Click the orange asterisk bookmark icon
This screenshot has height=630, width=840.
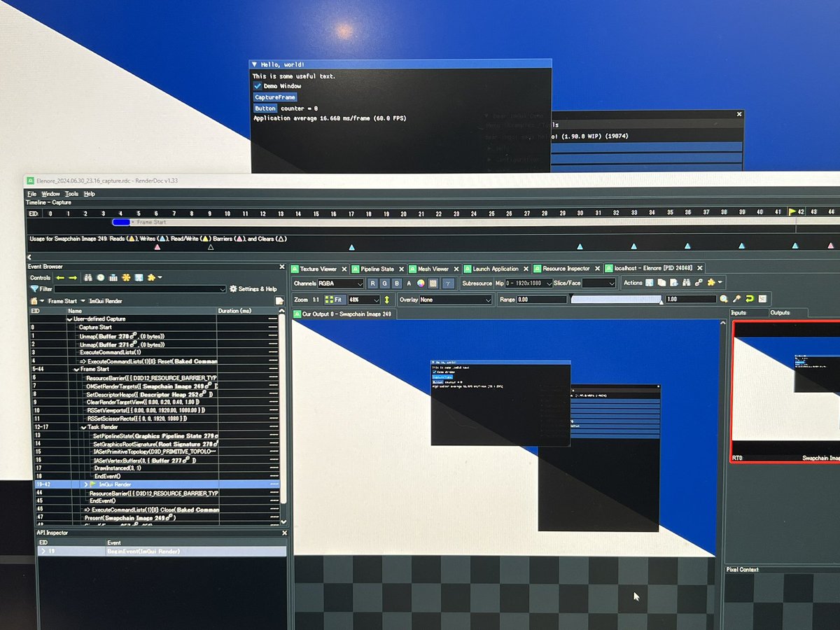pyautogui.click(x=126, y=278)
